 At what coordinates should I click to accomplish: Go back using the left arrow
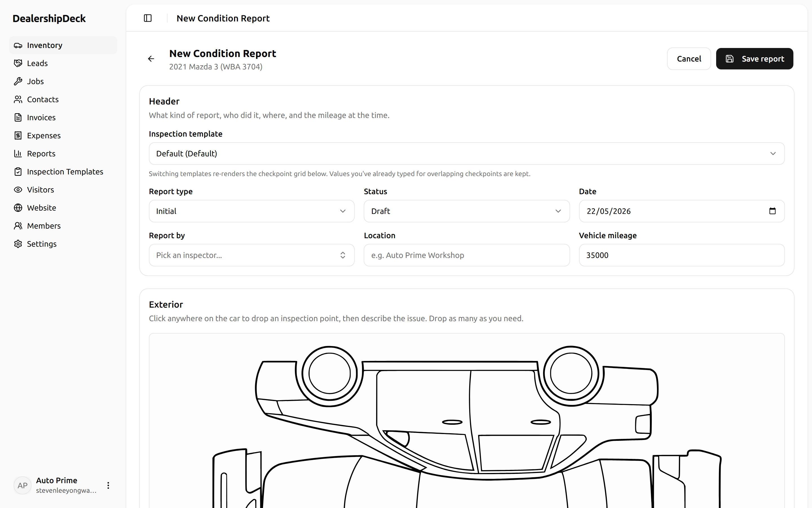[151, 59]
